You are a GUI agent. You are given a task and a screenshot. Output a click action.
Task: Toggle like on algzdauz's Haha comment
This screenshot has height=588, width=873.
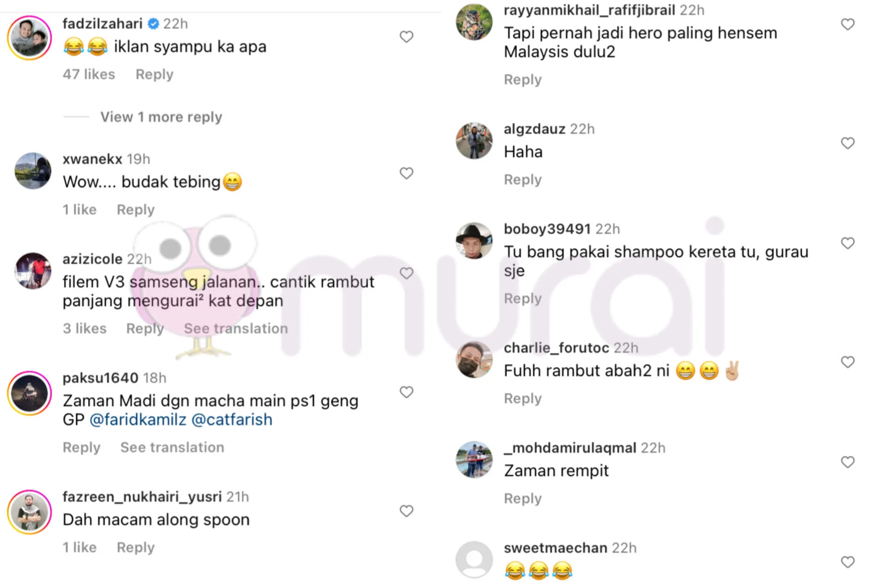click(x=848, y=143)
